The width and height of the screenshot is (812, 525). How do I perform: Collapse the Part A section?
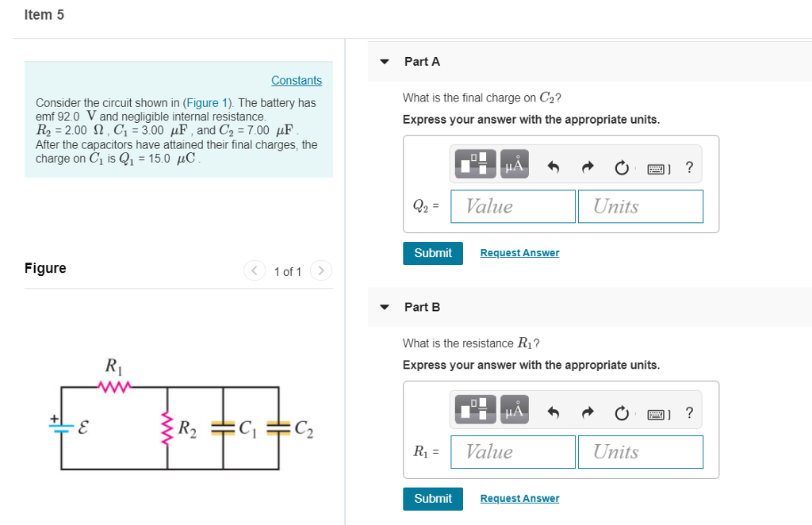click(x=384, y=61)
